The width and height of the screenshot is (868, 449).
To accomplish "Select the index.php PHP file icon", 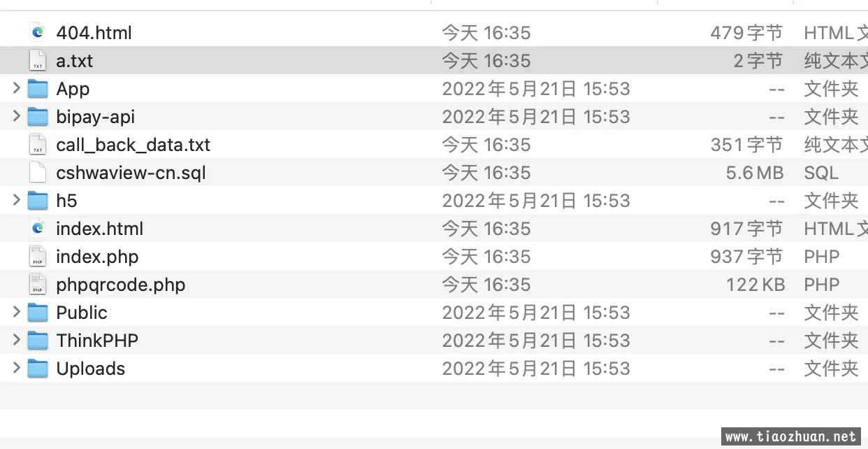I will [x=38, y=257].
